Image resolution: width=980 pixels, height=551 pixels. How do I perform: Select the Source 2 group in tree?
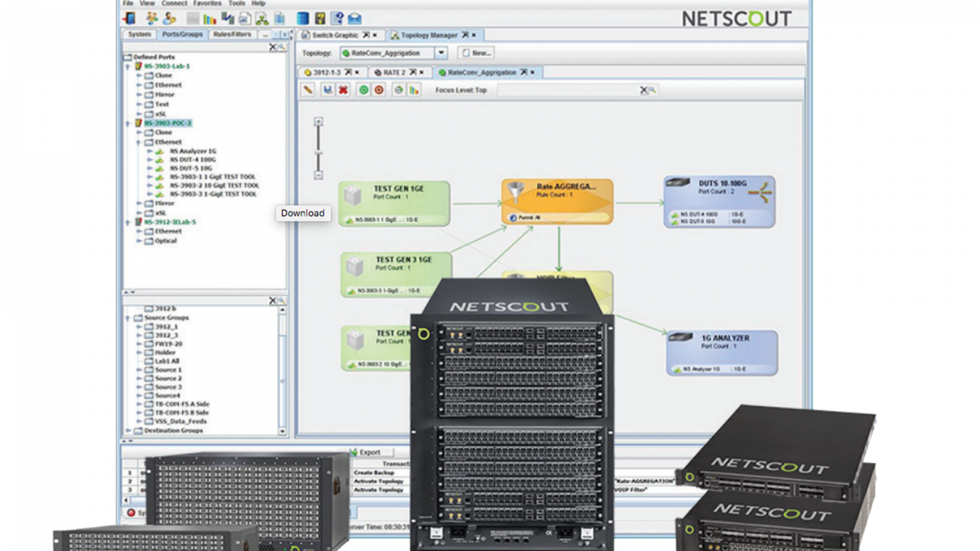point(168,378)
